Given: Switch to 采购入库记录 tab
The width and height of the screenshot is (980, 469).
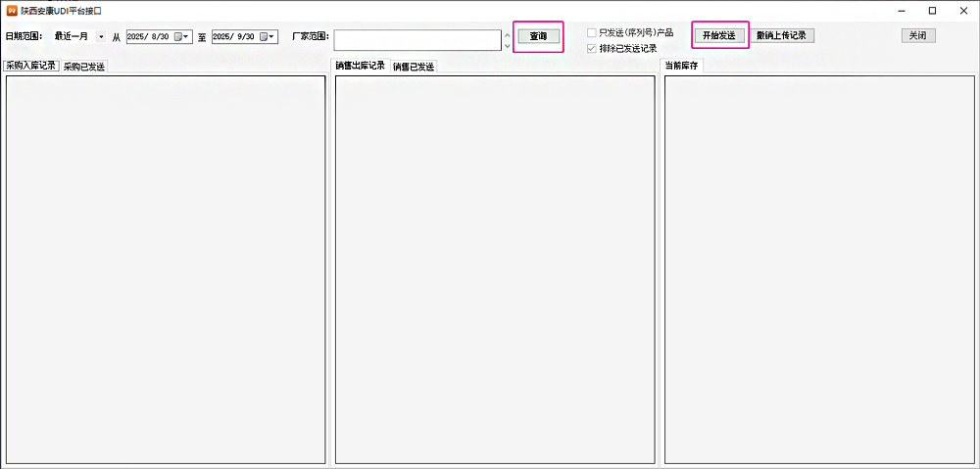Looking at the screenshot, I should click(x=31, y=66).
